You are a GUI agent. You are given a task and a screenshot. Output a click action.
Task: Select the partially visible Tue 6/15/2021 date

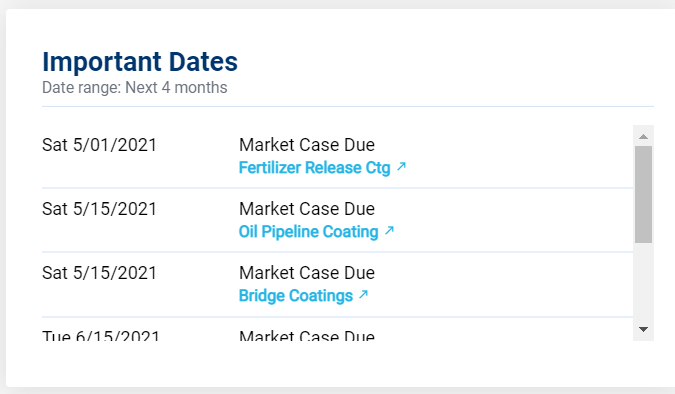pyautogui.click(x=101, y=335)
